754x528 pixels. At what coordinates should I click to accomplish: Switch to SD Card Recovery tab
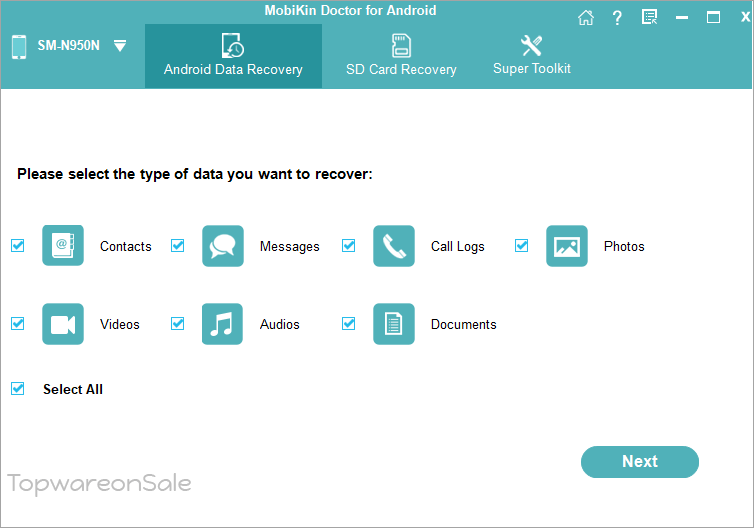click(401, 56)
